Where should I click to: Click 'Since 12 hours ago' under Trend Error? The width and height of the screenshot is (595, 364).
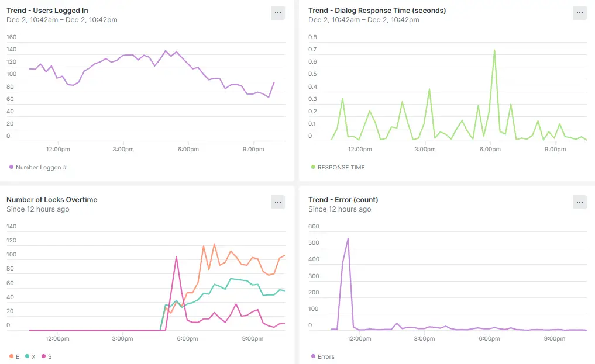pos(339,209)
